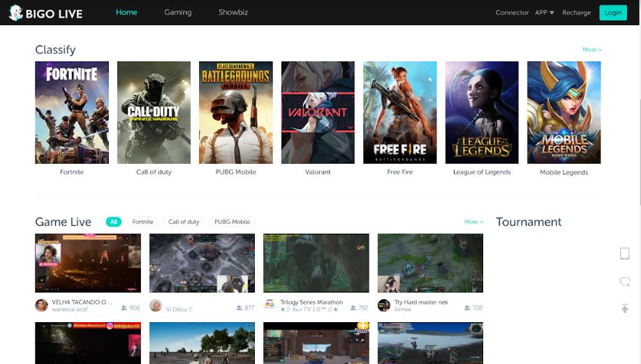Select the All filter pill
Viewport: 641px width, 364px height.
click(114, 222)
